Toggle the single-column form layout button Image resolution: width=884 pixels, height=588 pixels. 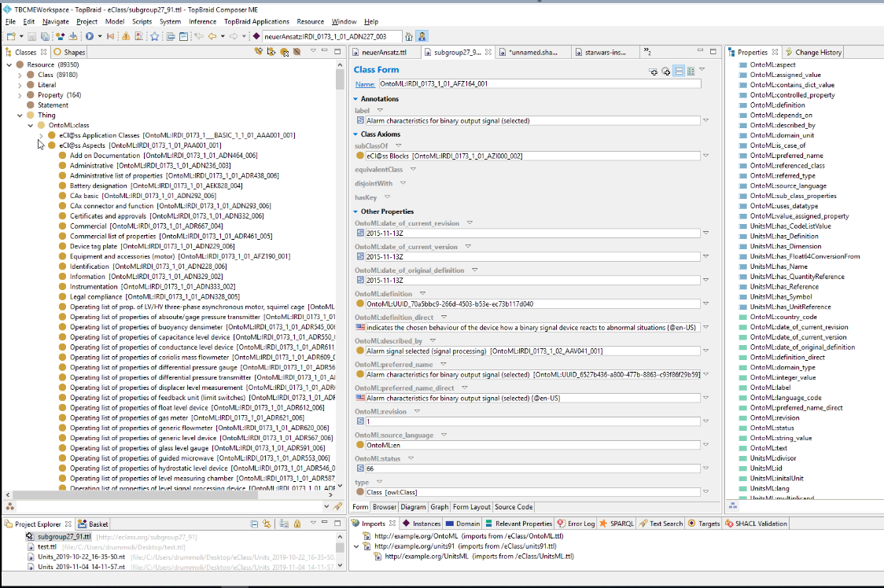point(679,72)
